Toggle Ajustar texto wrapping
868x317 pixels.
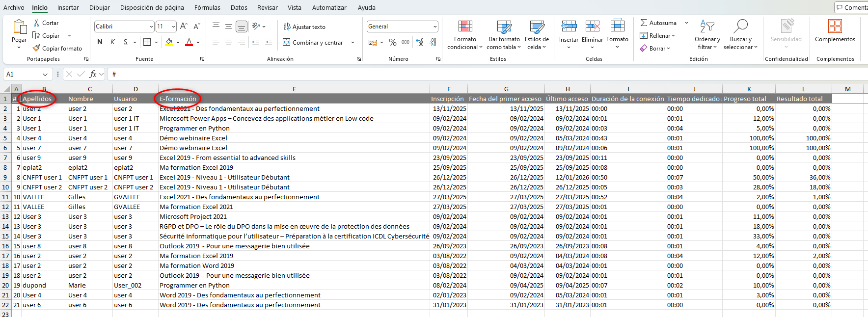pos(304,27)
